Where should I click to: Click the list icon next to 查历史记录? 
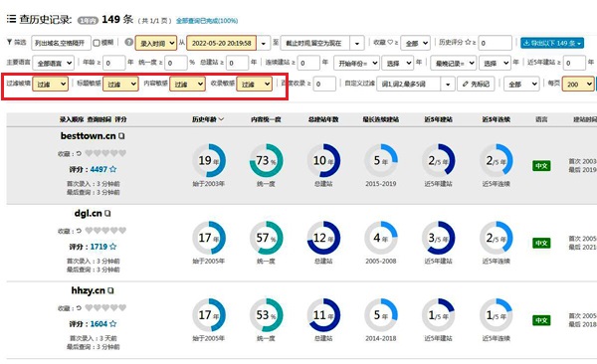pyautogui.click(x=11, y=19)
